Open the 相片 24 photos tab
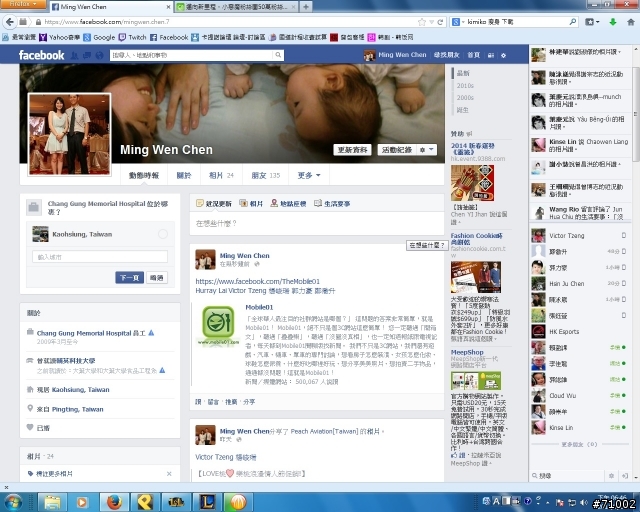 tap(221, 175)
